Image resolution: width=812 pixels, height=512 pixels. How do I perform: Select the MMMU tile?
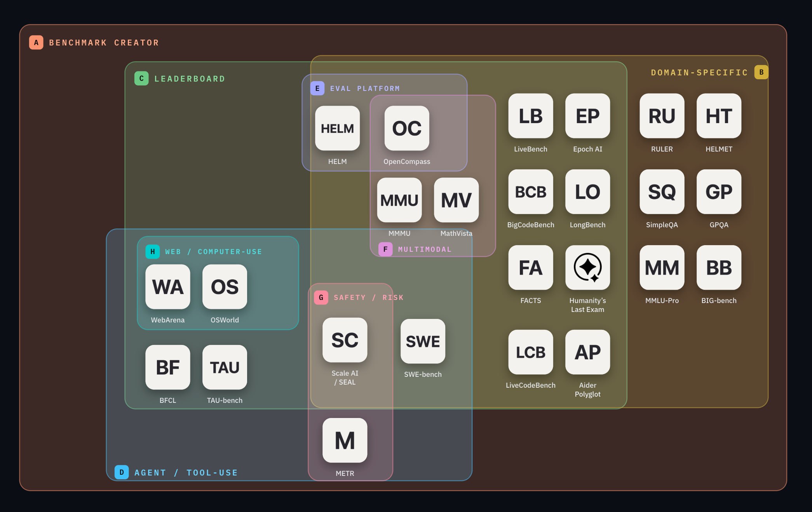399,200
